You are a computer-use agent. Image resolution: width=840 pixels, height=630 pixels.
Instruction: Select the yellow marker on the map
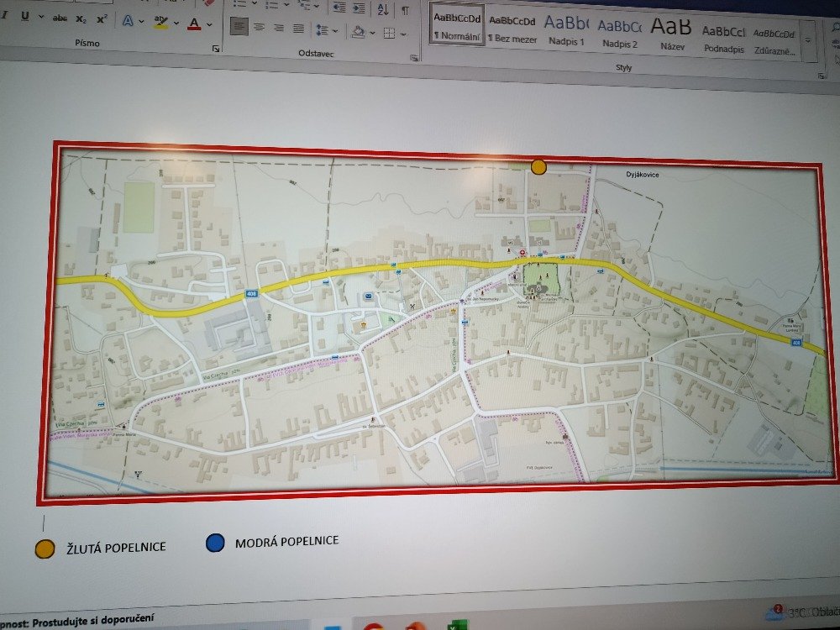click(x=538, y=167)
